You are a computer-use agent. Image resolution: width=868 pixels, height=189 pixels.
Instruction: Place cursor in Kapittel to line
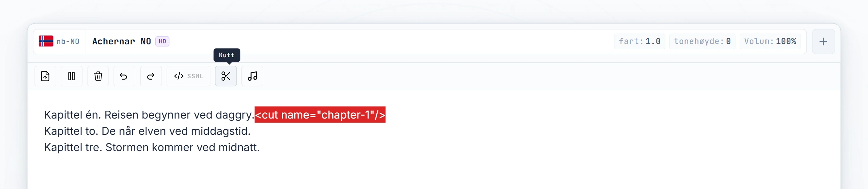[x=147, y=131]
